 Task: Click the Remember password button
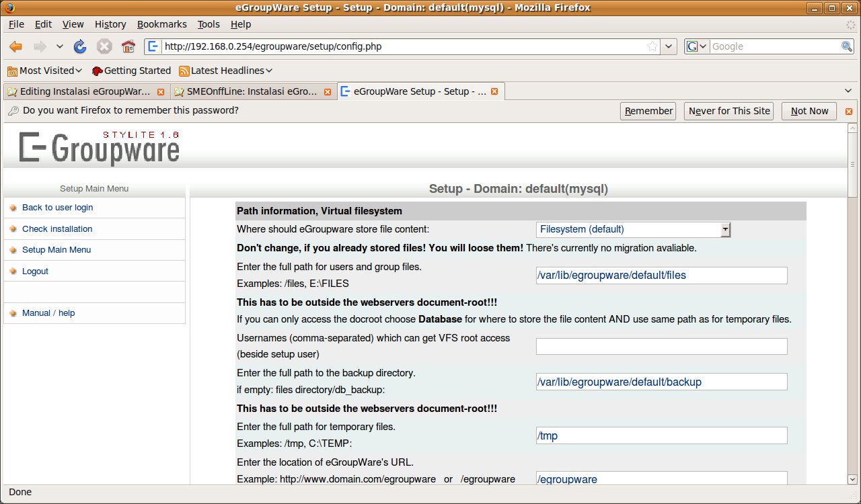pos(648,111)
